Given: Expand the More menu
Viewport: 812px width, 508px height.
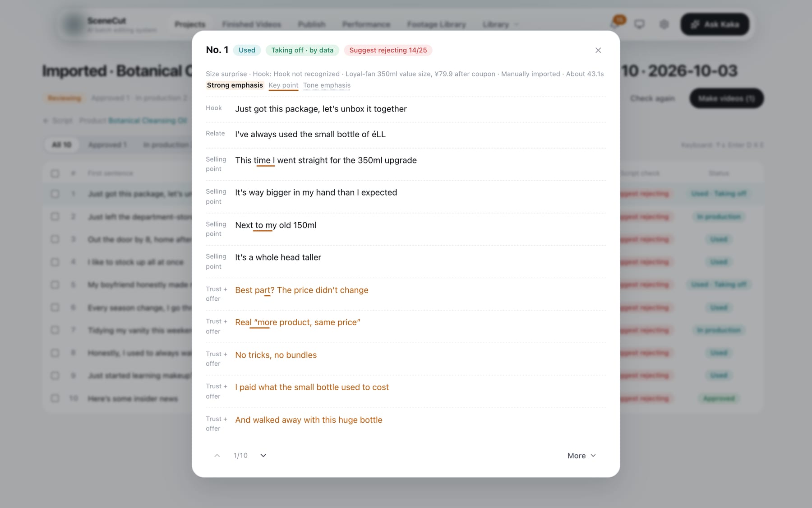Looking at the screenshot, I should 581,456.
